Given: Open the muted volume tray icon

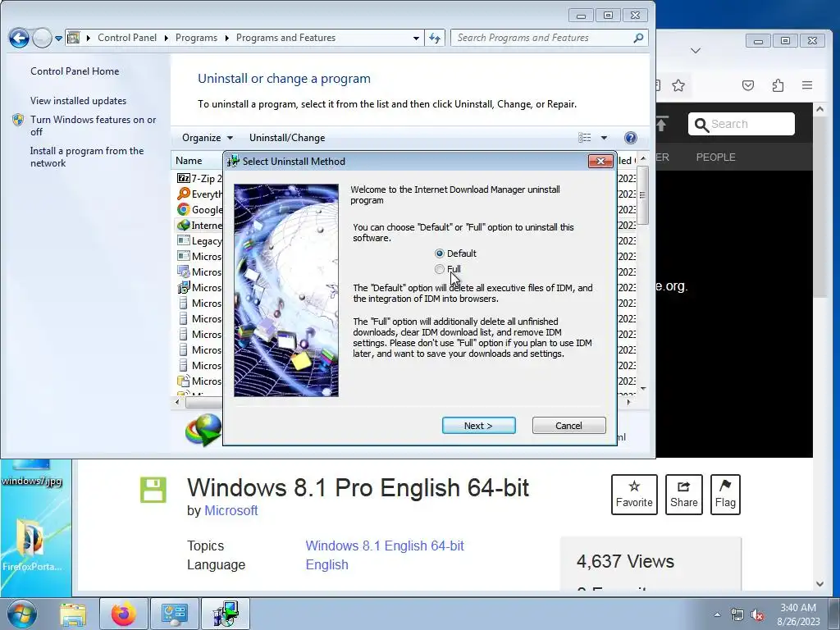Looking at the screenshot, I should tap(757, 615).
